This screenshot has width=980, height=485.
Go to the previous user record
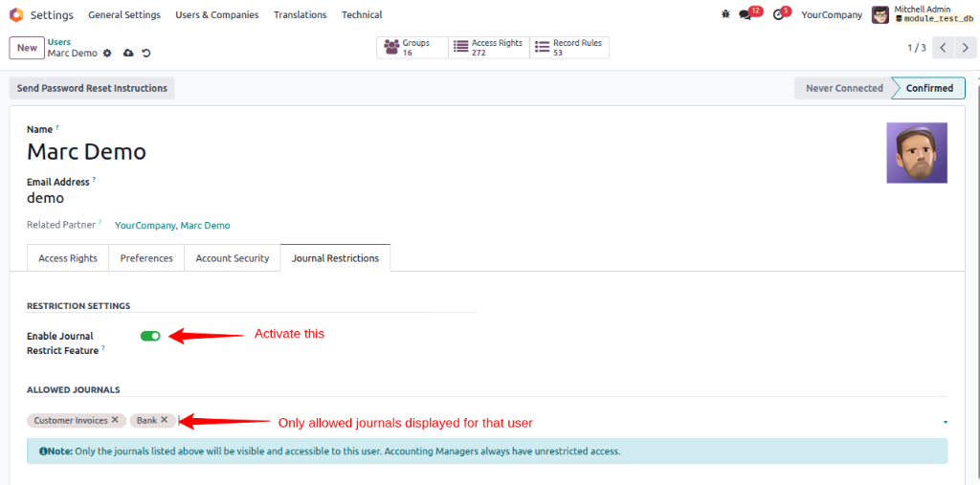point(944,48)
